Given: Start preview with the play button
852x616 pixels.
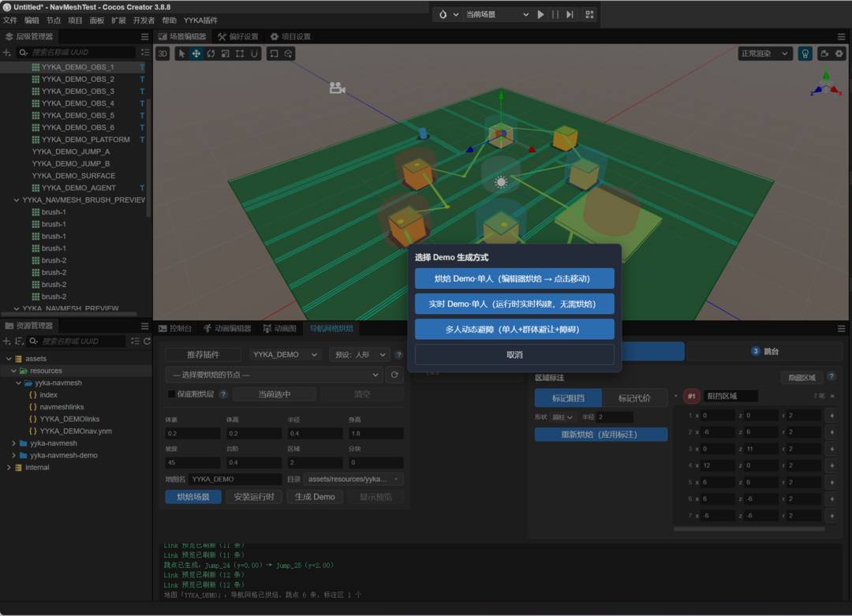Looking at the screenshot, I should point(540,15).
